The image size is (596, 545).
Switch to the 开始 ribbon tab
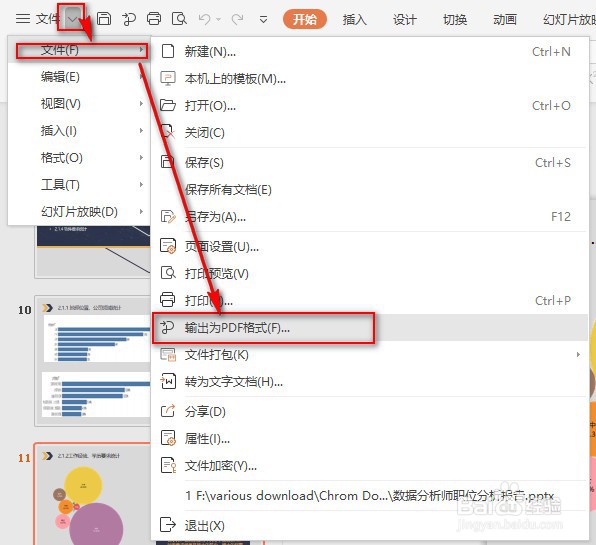pyautogui.click(x=305, y=19)
